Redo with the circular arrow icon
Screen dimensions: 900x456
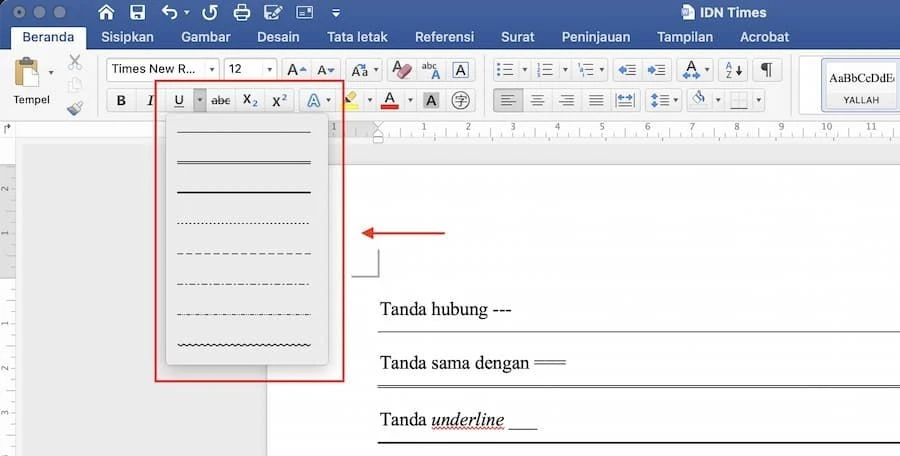coord(210,12)
